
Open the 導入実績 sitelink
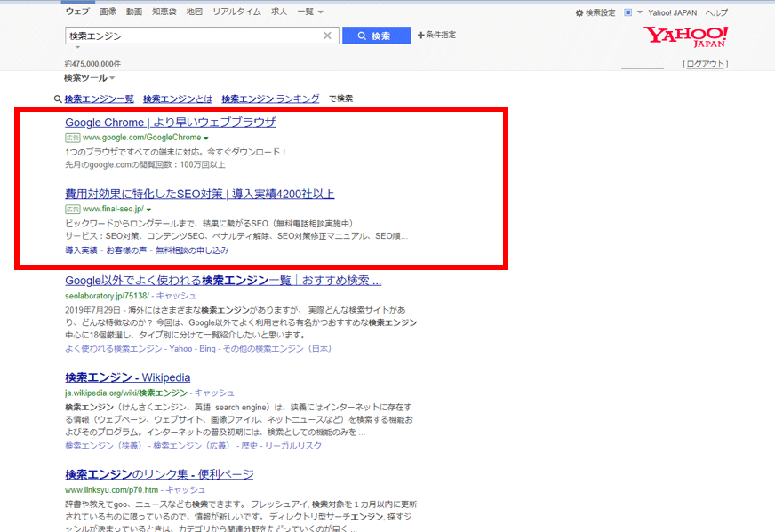tap(81, 250)
